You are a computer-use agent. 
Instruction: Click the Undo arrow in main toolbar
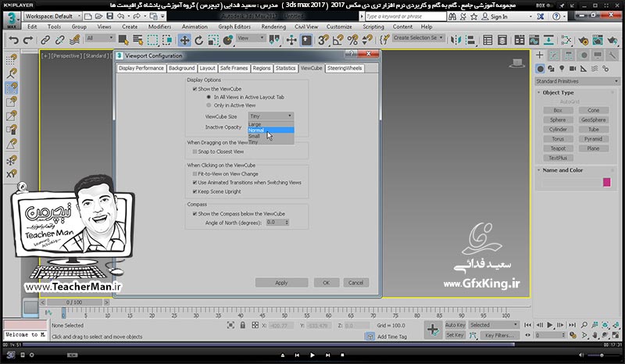point(13,40)
